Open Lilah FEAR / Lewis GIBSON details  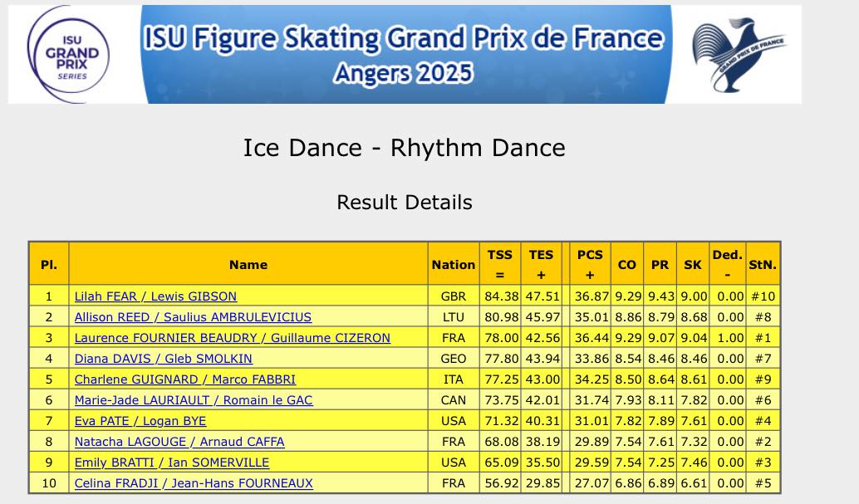click(x=155, y=296)
